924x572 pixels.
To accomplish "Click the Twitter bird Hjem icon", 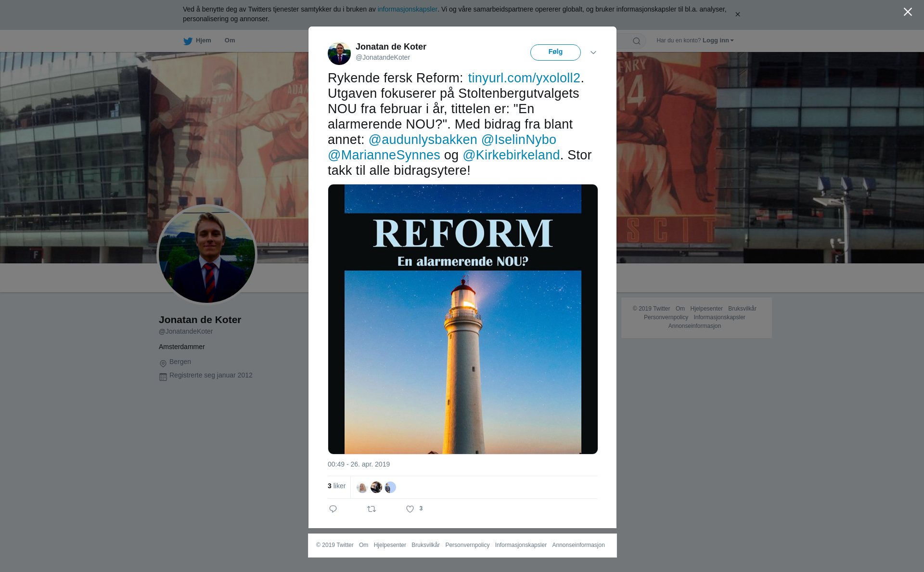I will point(188,41).
